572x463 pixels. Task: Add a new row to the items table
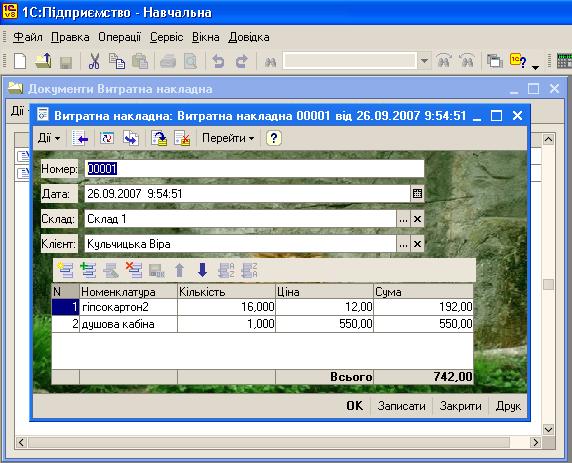pyautogui.click(x=65, y=270)
